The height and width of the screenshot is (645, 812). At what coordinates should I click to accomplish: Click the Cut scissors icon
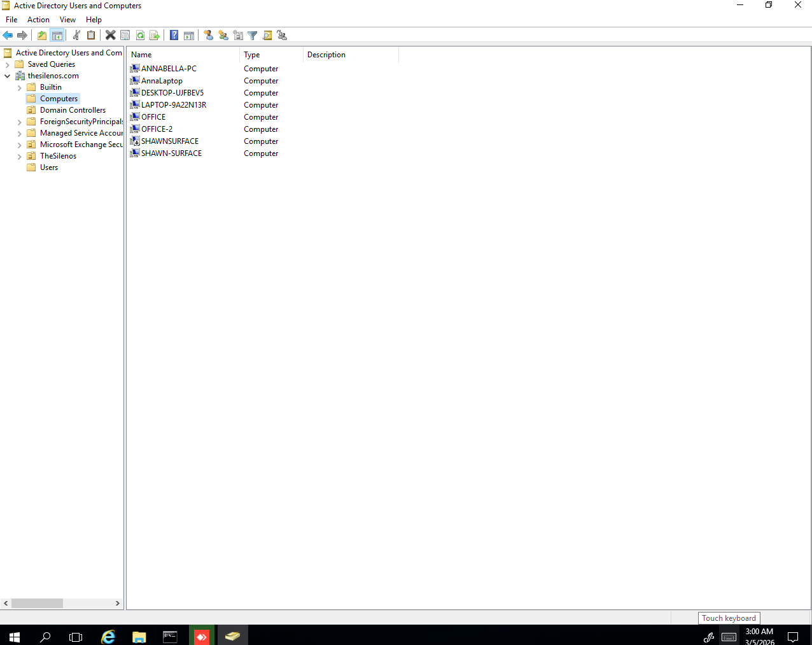click(x=76, y=35)
